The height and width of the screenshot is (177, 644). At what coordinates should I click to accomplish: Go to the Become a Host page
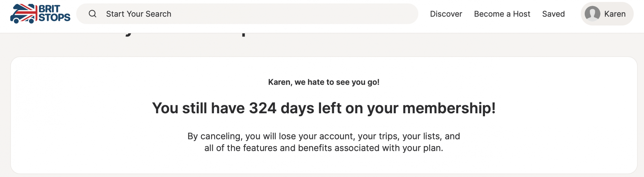click(x=502, y=14)
